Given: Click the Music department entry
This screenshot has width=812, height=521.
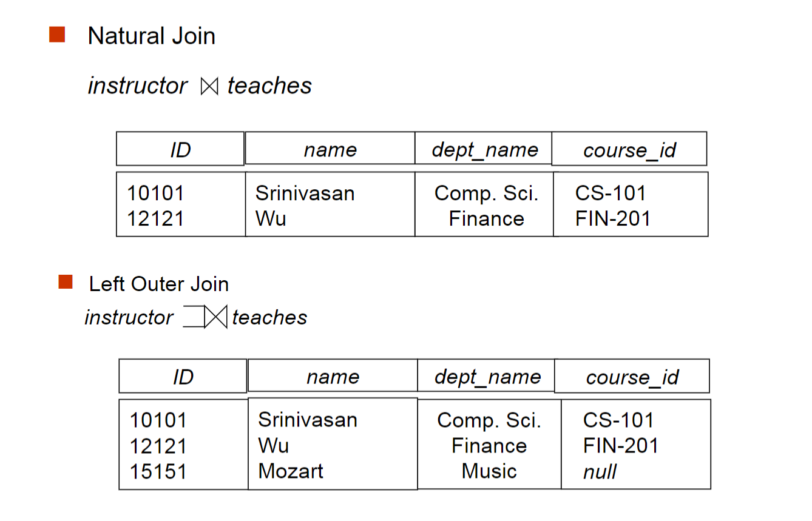Looking at the screenshot, I should click(x=489, y=471).
